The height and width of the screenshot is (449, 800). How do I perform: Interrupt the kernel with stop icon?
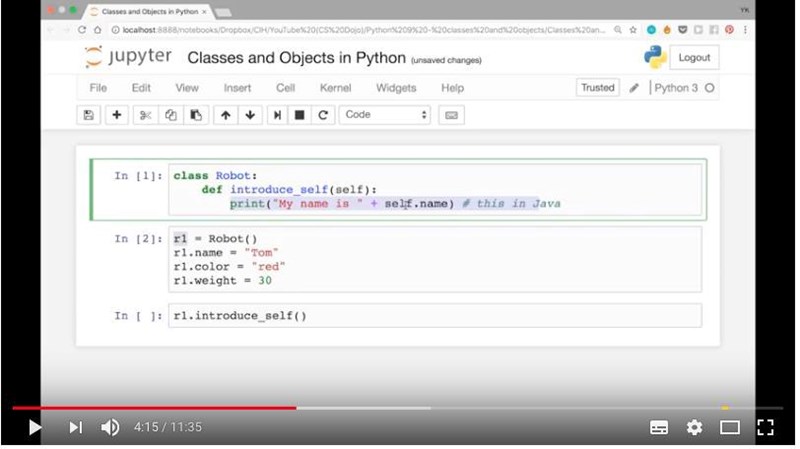click(299, 115)
